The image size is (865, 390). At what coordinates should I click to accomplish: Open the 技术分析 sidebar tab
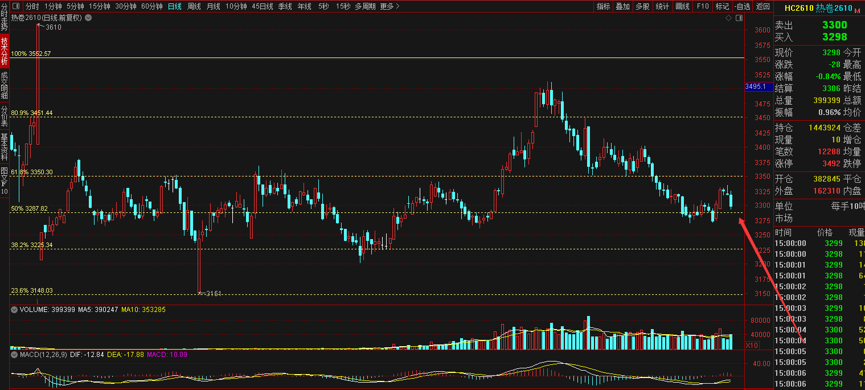point(4,51)
